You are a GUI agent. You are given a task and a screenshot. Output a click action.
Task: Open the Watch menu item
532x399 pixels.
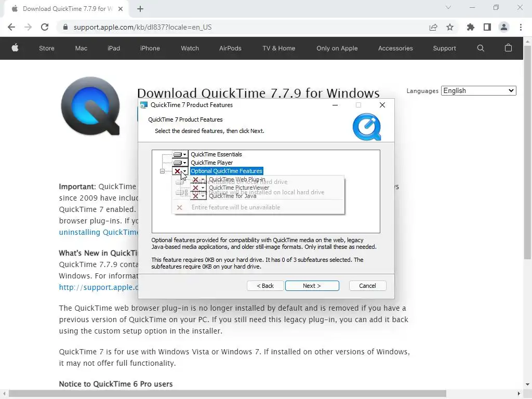point(190,48)
